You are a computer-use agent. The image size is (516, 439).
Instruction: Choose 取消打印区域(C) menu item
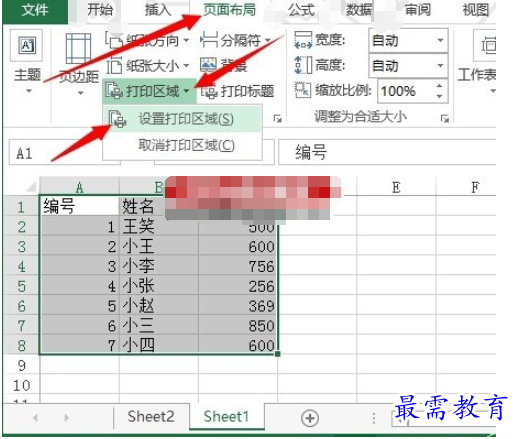182,145
